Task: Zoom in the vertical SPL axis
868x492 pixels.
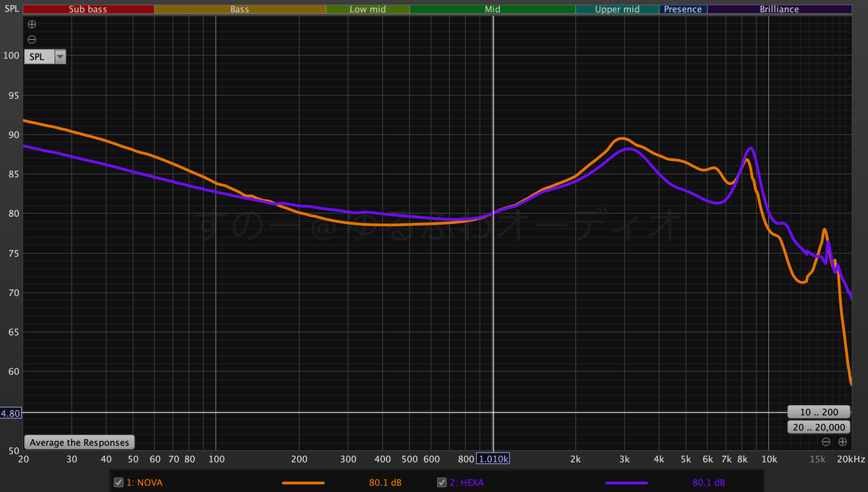Action: click(x=32, y=24)
